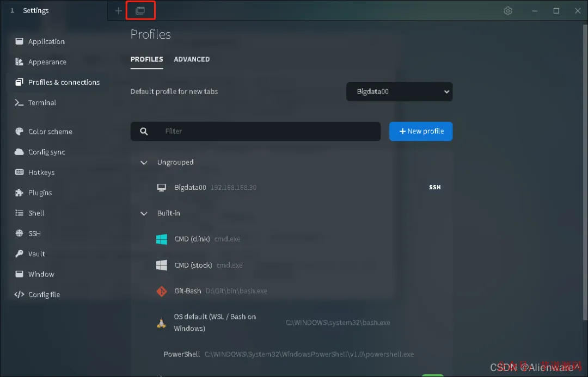Create a New profile
The height and width of the screenshot is (377, 588).
(421, 131)
